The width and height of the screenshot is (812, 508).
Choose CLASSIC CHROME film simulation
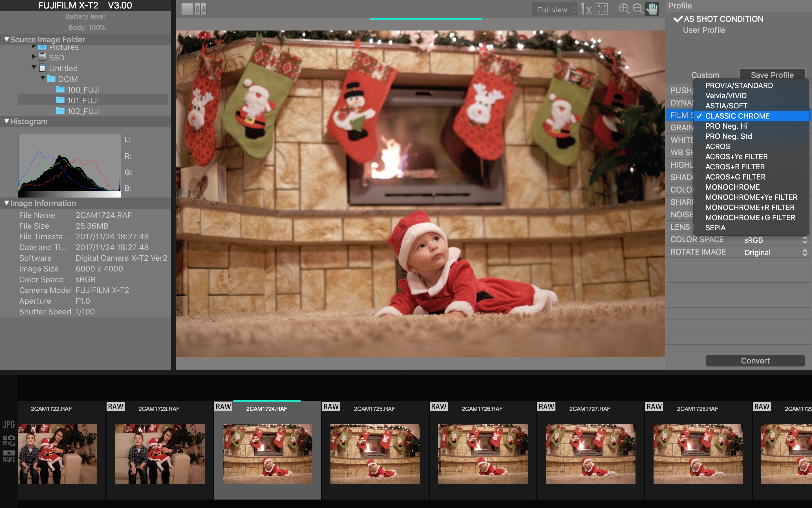coord(751,116)
